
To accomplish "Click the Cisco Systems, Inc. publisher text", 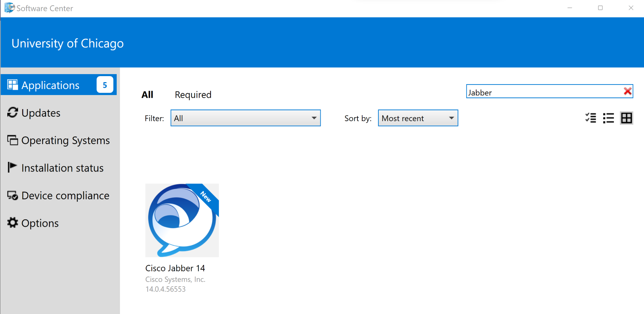I will click(x=175, y=279).
